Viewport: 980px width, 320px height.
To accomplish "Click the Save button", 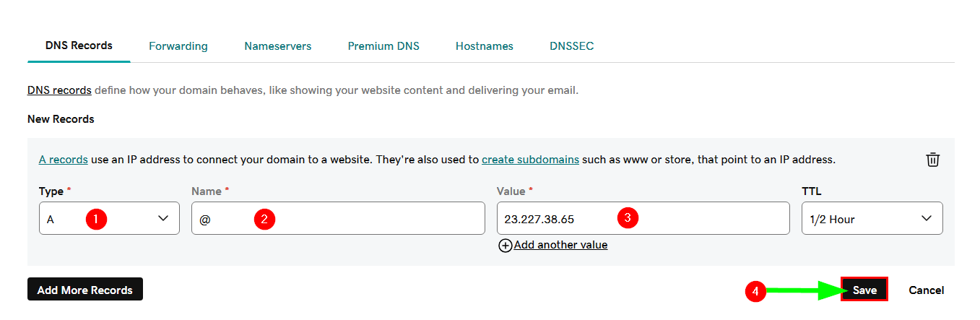I will 864,290.
